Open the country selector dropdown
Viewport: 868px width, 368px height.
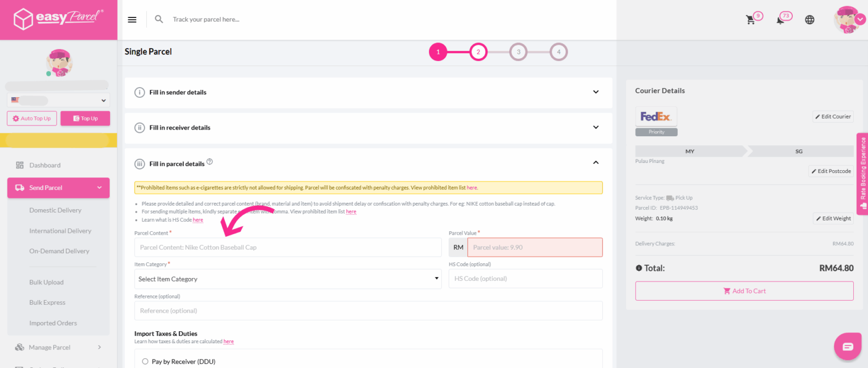(58, 101)
